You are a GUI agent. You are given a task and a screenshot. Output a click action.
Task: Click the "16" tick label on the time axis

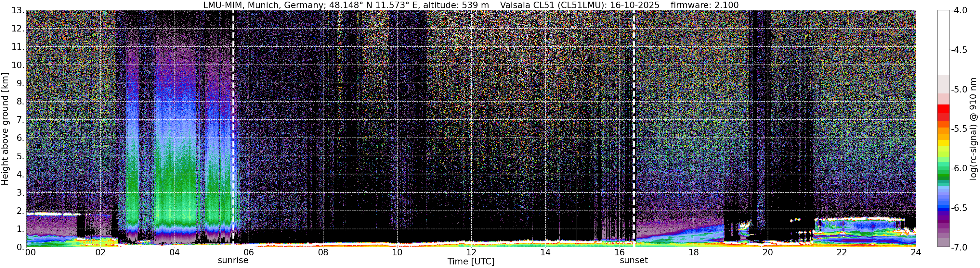pos(619,253)
